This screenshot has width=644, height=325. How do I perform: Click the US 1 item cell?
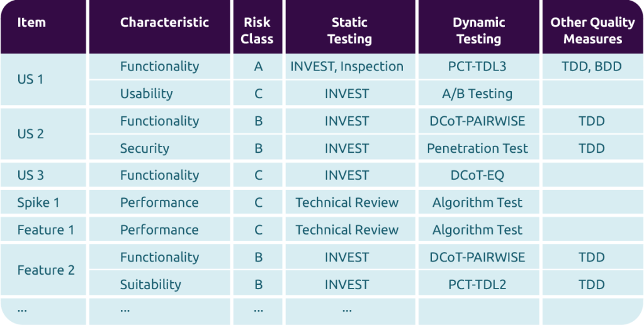click(x=30, y=80)
